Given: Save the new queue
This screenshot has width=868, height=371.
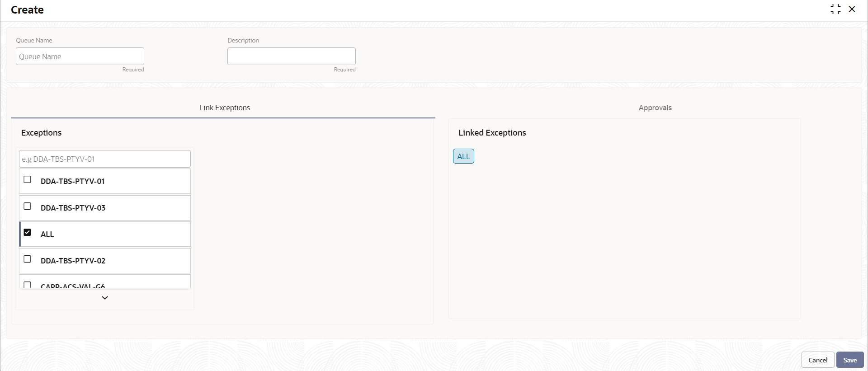Looking at the screenshot, I should (x=850, y=360).
